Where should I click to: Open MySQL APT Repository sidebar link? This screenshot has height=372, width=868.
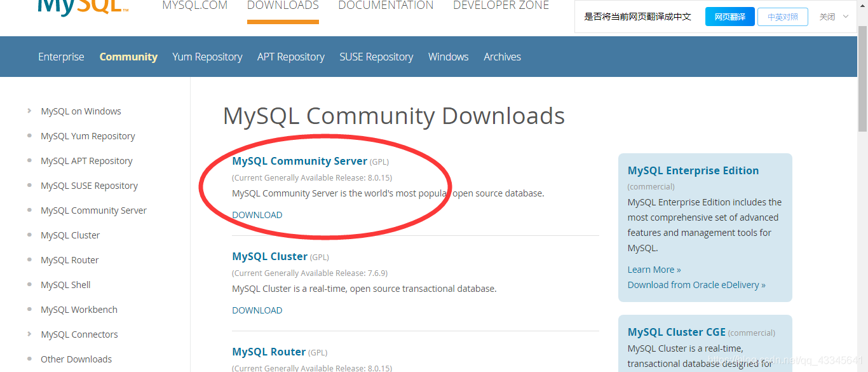86,161
